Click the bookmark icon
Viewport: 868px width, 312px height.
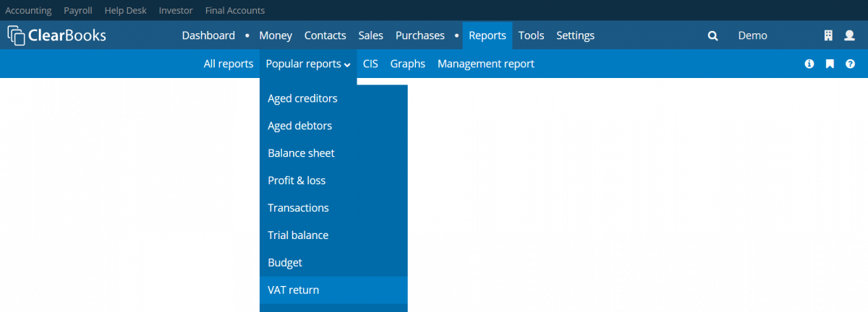[830, 64]
